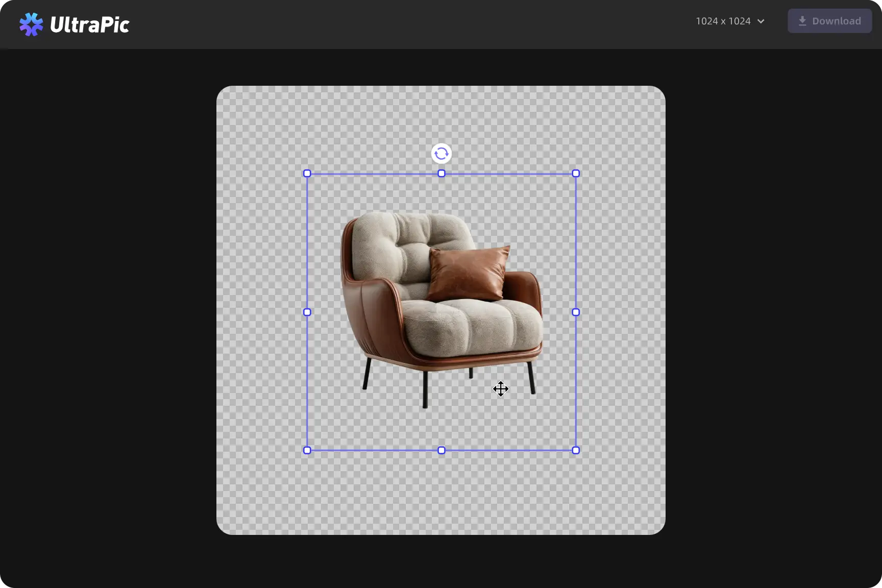Viewport: 882px width, 588px height.
Task: Grab the bottom-right corner resize handle
Action: point(576,450)
